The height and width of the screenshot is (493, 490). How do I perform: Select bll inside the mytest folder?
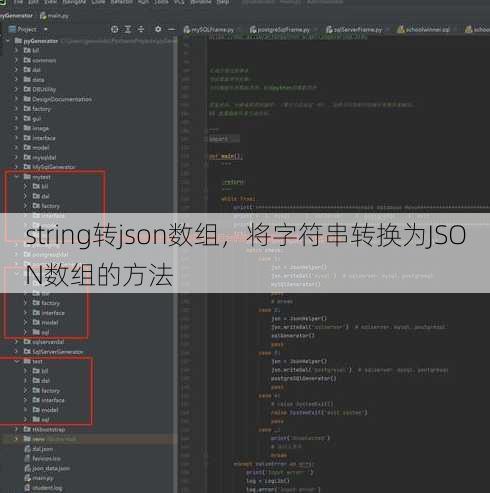point(44,186)
